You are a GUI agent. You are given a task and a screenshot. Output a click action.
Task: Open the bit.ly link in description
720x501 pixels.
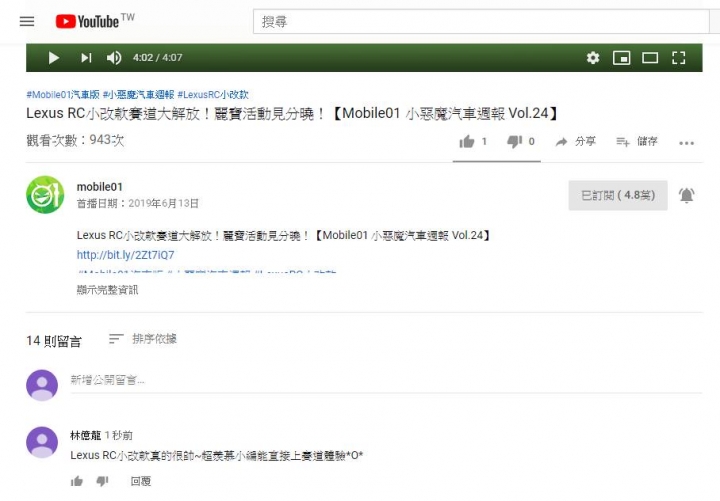click(125, 255)
